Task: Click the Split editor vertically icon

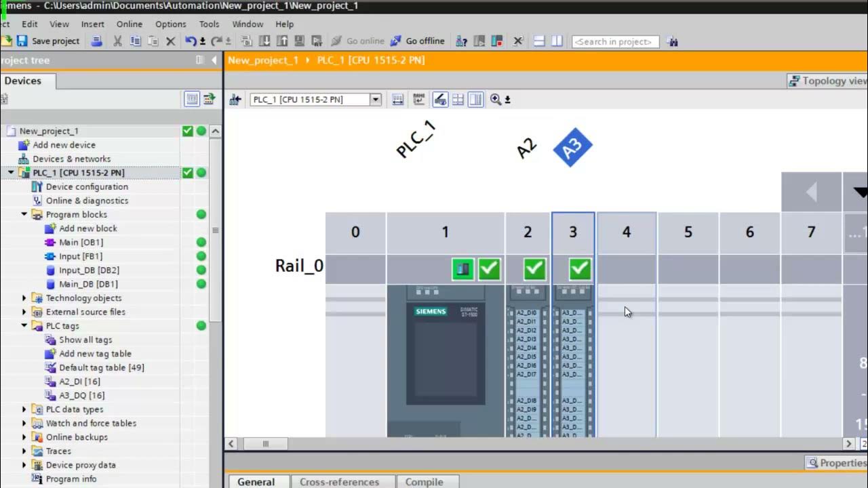Action: (557, 41)
